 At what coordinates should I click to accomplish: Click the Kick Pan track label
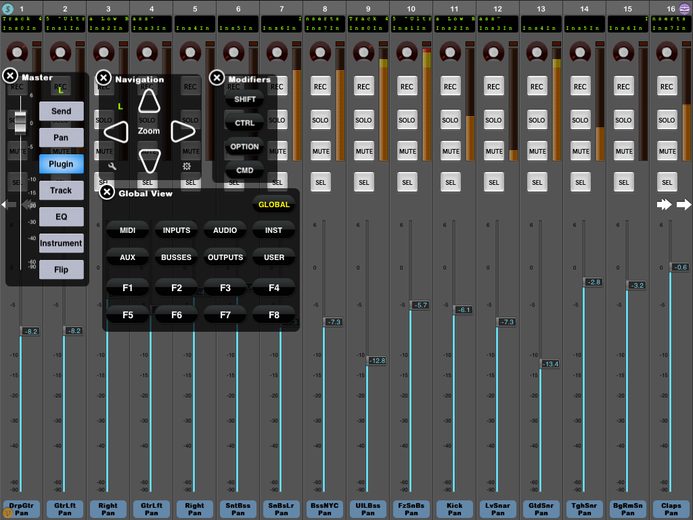454,509
